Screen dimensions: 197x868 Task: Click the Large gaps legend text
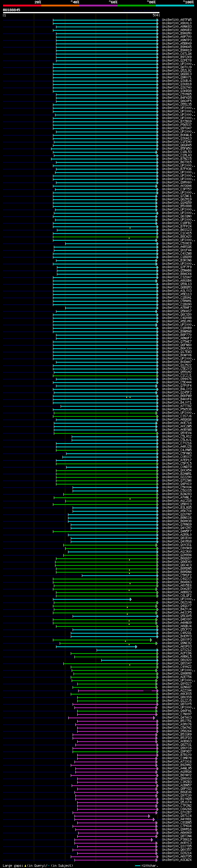pos(38,866)
